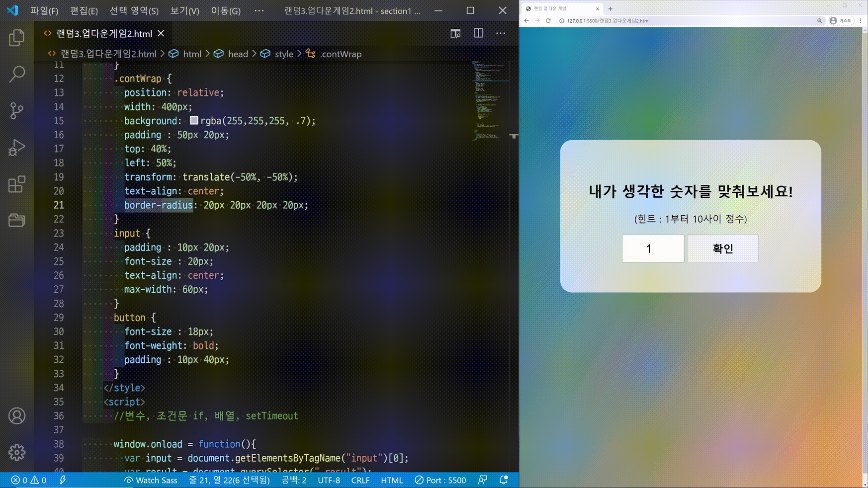The width and height of the screenshot is (868, 488).
Task: Open the Explorer view in VS Code
Action: pos(16,38)
